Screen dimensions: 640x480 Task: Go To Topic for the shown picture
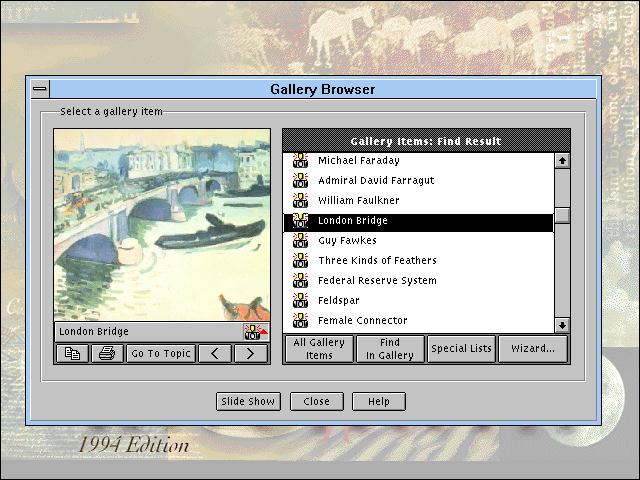(161, 353)
